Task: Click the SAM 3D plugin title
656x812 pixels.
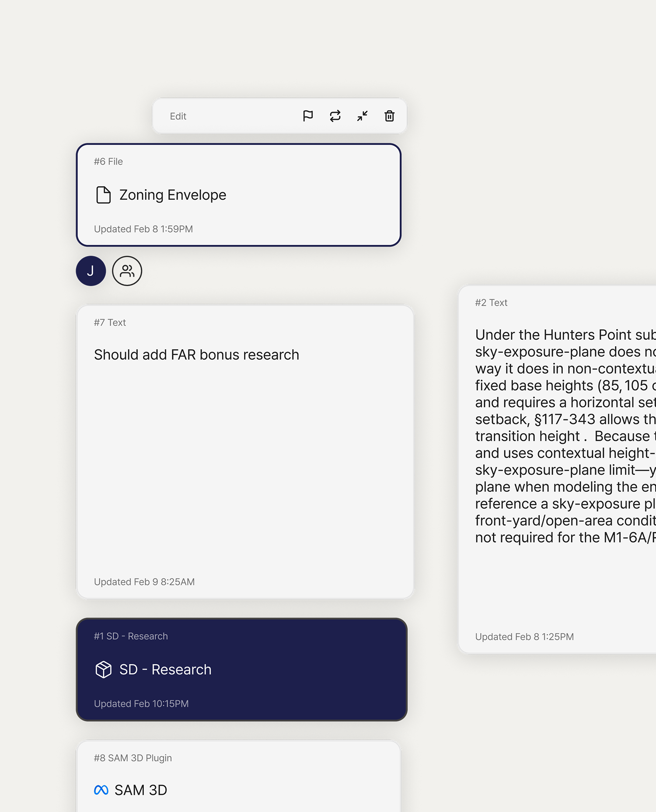Action: [141, 790]
